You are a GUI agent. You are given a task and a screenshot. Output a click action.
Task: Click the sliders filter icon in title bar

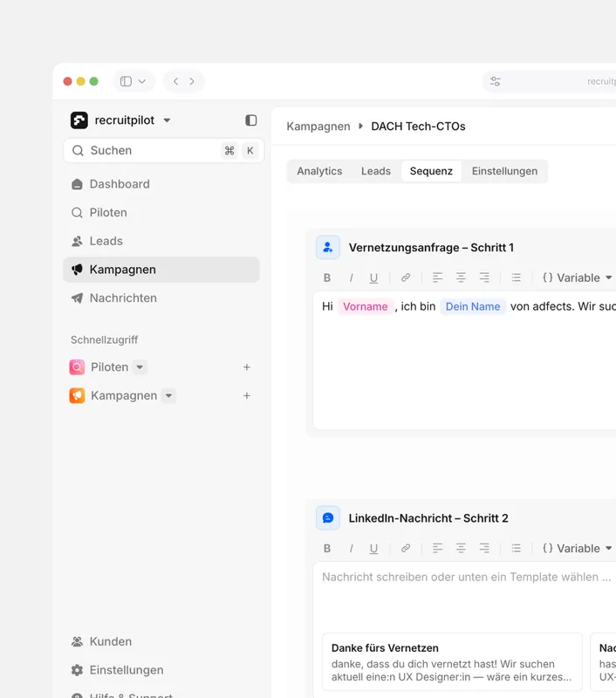point(496,81)
